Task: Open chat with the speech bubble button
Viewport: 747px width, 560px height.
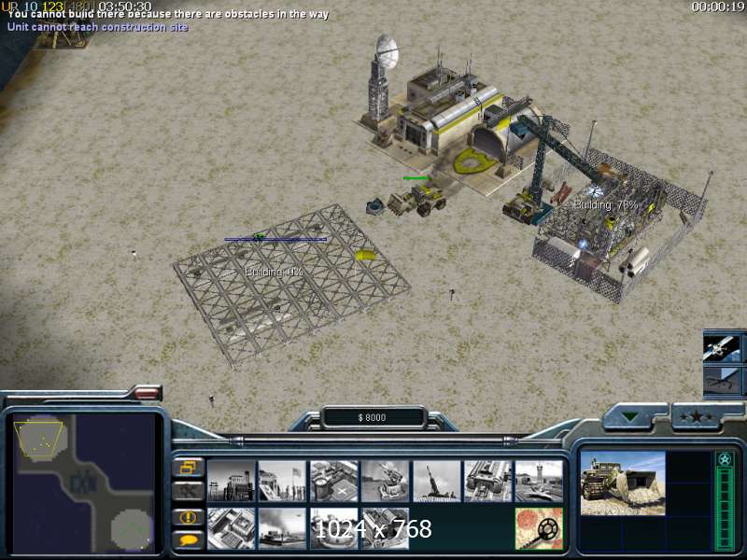Action: [188, 540]
